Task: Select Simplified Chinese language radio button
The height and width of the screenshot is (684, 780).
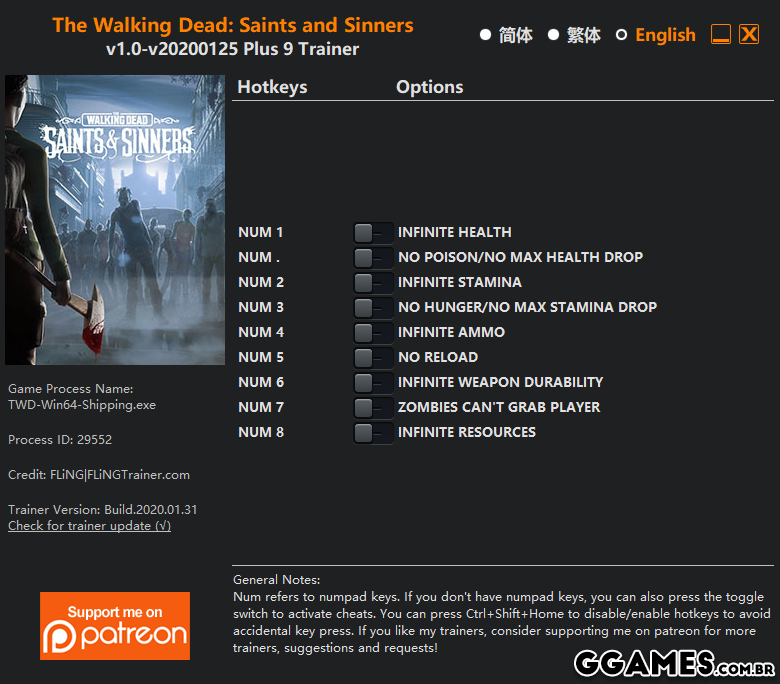Action: pyautogui.click(x=486, y=35)
